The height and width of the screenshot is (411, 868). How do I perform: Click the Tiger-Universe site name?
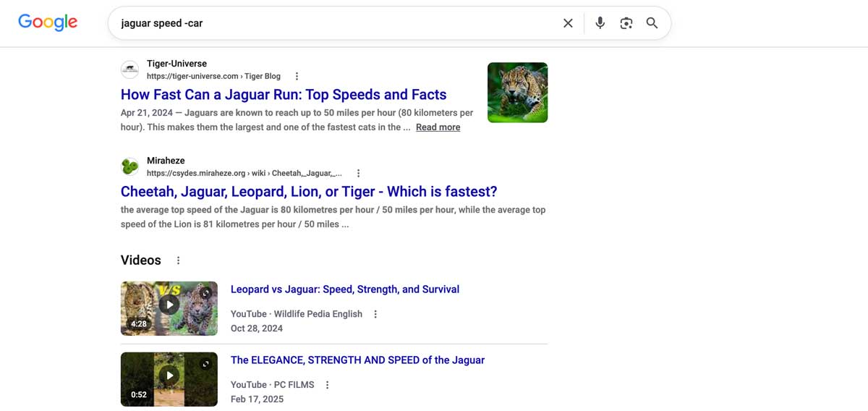tap(176, 64)
